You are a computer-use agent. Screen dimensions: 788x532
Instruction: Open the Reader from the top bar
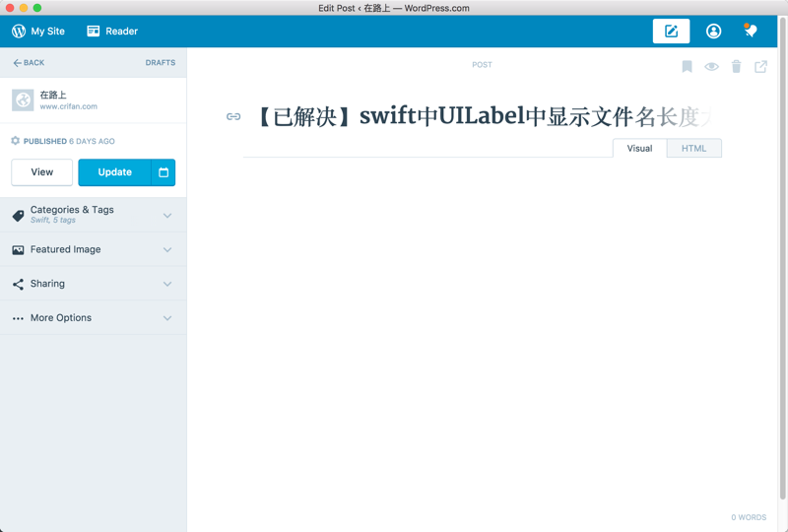coord(112,32)
